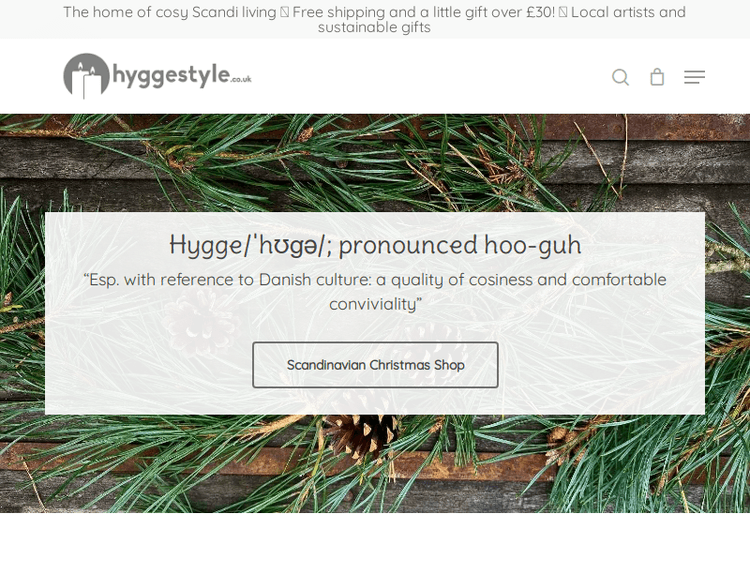Click the rusty metal strip at hero top
750x563 pixels.
(x=646, y=127)
